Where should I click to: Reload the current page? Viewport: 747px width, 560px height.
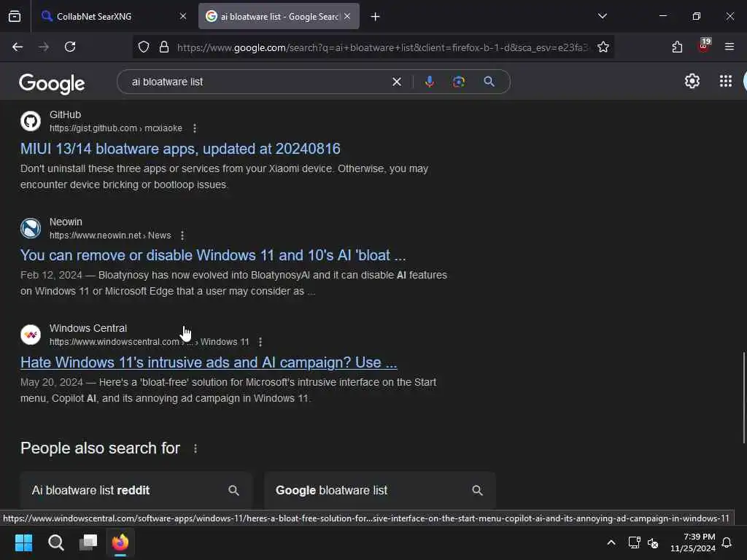(x=70, y=47)
